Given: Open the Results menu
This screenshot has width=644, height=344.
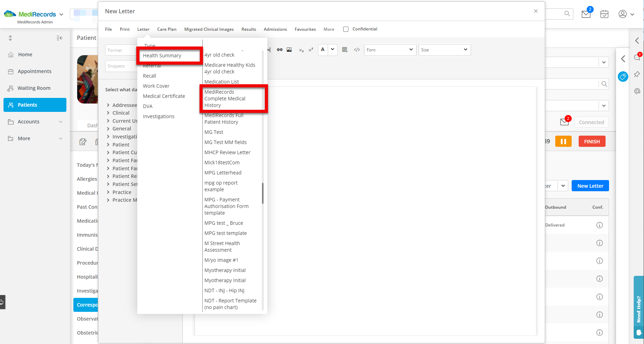Looking at the screenshot, I should [x=249, y=29].
